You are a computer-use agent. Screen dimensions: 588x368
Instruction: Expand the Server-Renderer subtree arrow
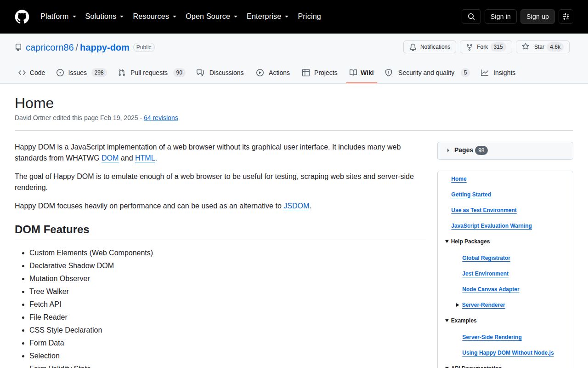[x=458, y=305]
